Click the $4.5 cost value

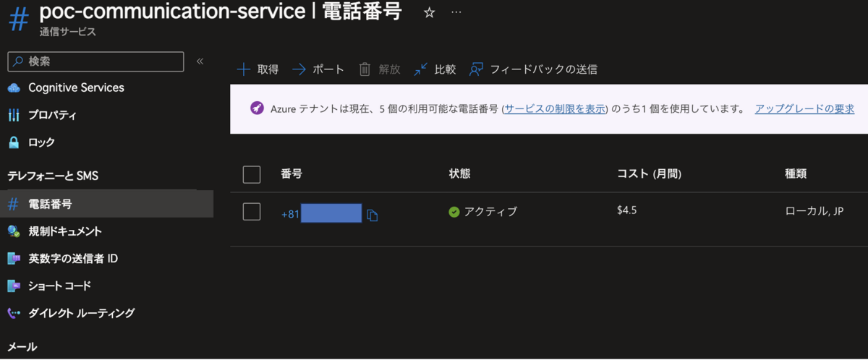(627, 210)
